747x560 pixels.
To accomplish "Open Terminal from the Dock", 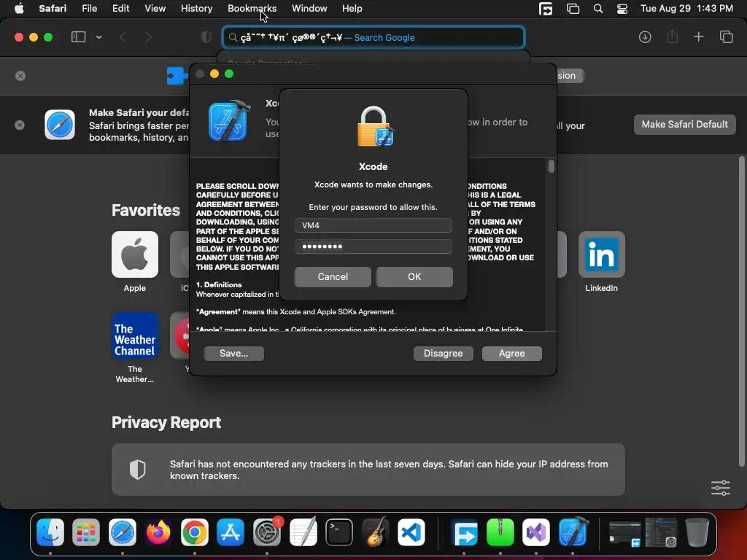I will point(339,532).
